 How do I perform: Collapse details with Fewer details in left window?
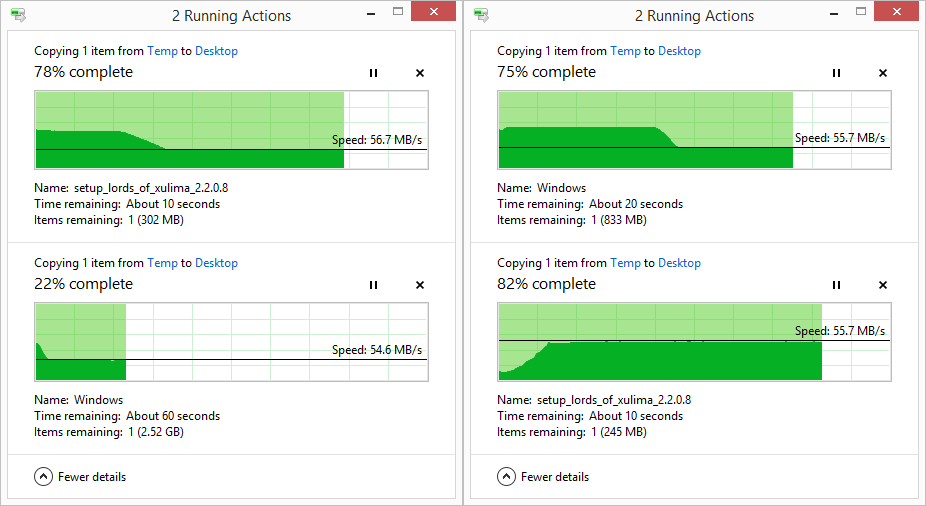80,476
